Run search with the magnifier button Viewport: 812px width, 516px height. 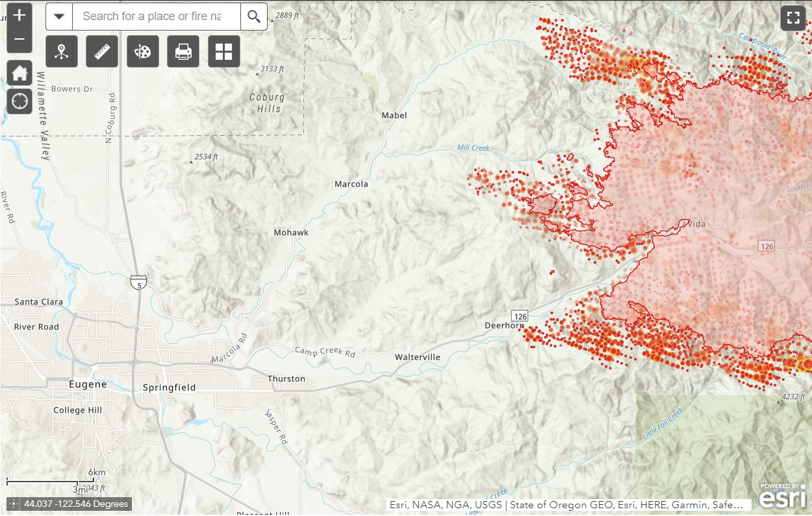(x=254, y=16)
